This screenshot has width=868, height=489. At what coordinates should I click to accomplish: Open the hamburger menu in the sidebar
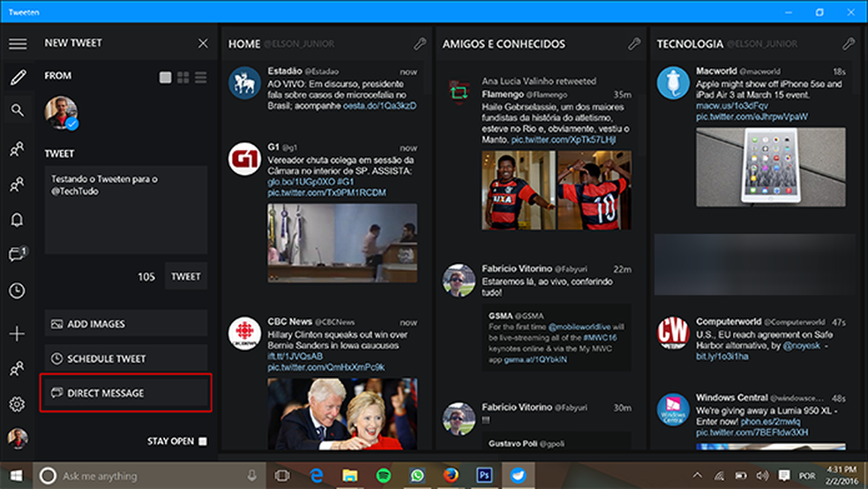(17, 44)
